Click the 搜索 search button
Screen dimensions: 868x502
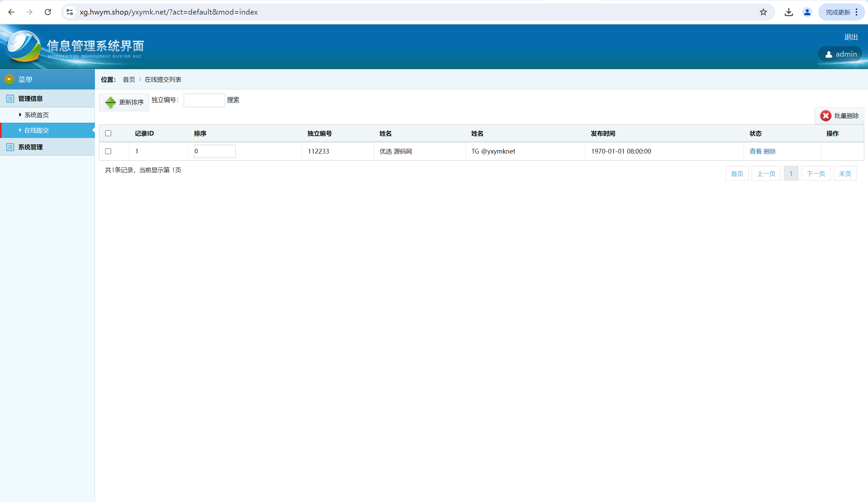(x=233, y=100)
